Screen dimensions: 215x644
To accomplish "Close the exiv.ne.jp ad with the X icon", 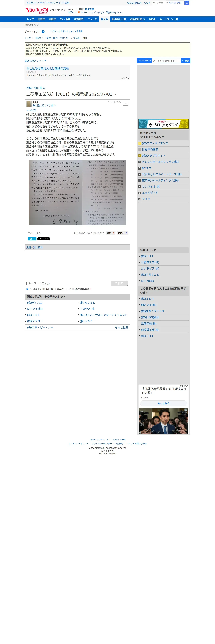I will (129, 78).
